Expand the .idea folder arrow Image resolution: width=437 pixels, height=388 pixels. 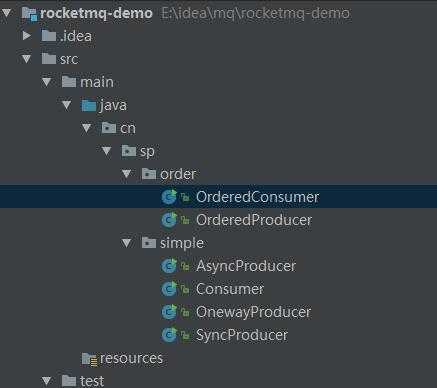[27, 35]
